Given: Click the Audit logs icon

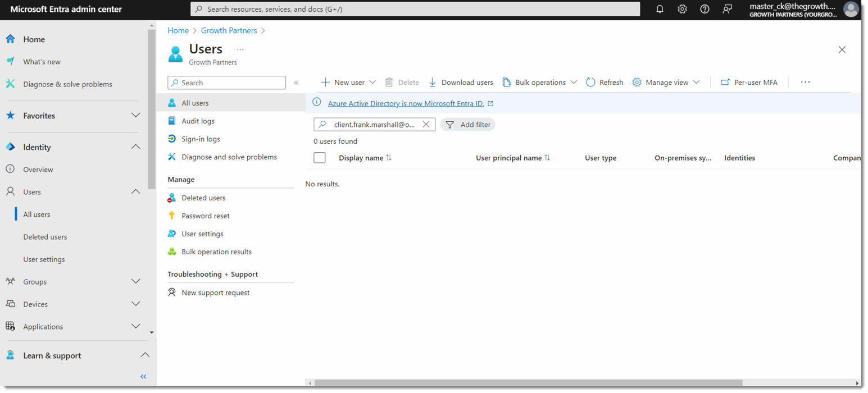Looking at the screenshot, I should pyautogui.click(x=172, y=121).
